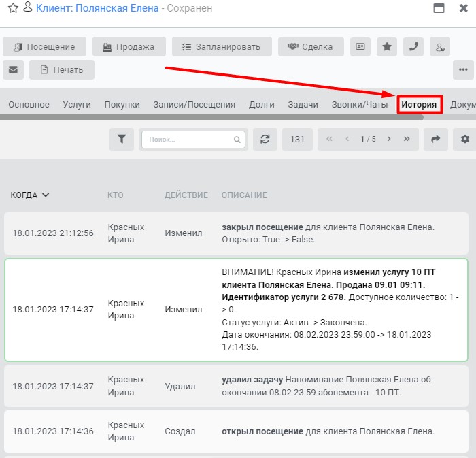Open the Задачи tab
The width and height of the screenshot is (476, 458).
point(303,105)
